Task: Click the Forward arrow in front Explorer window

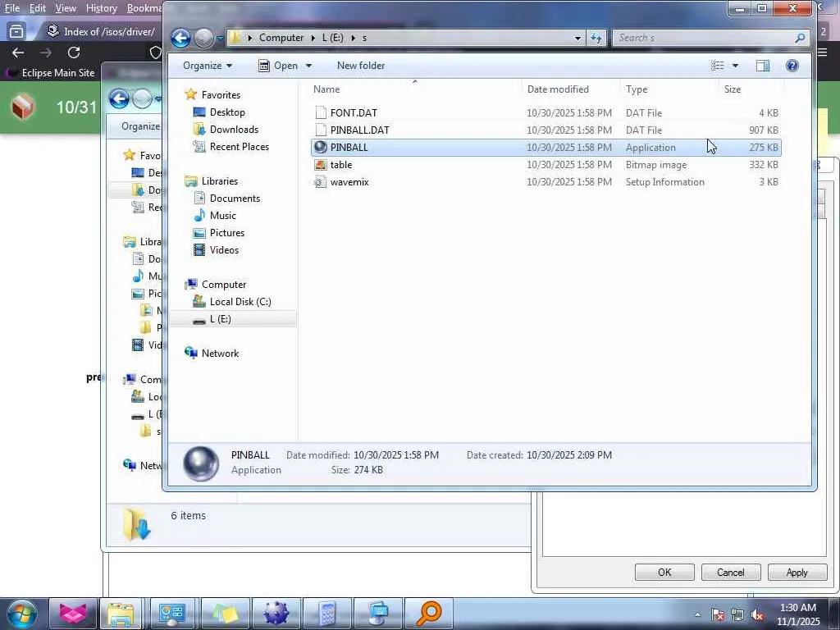Action: pyautogui.click(x=203, y=38)
